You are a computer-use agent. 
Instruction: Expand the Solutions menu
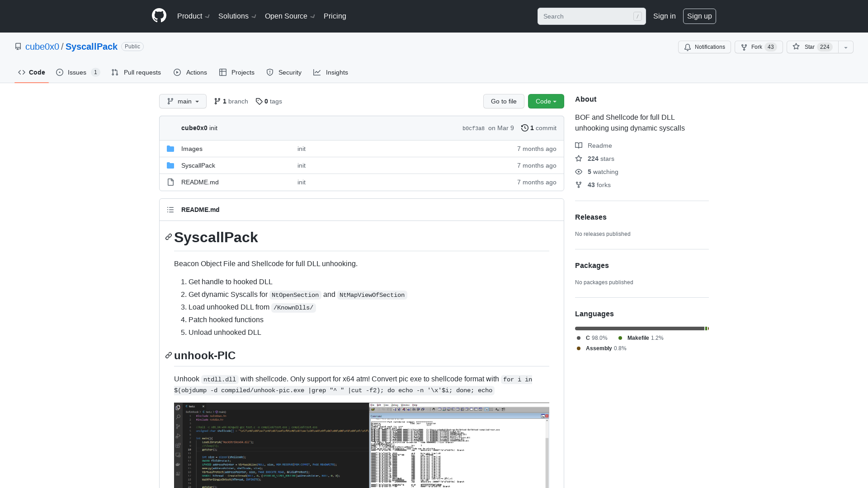[x=237, y=16]
